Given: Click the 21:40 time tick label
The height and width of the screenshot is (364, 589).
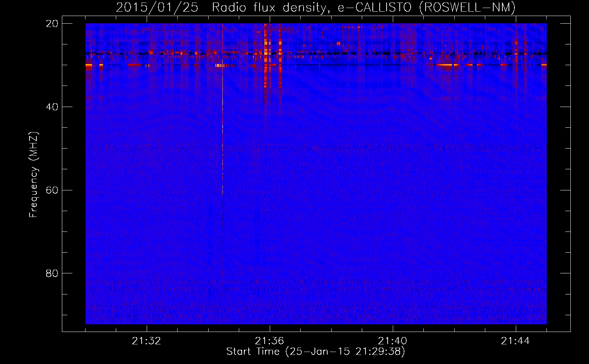Looking at the screenshot, I should pos(392,341).
